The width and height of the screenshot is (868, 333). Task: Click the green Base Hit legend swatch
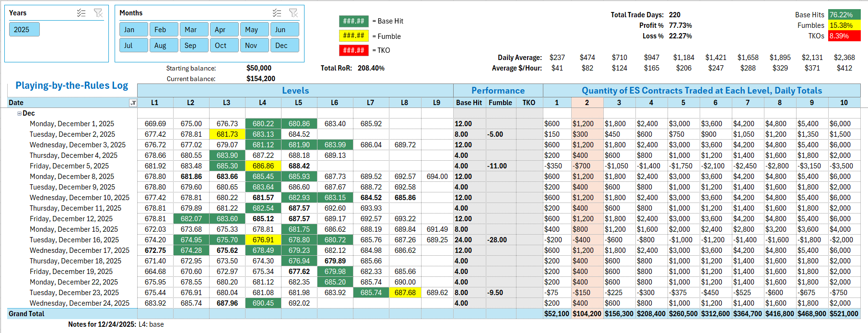pyautogui.click(x=353, y=21)
